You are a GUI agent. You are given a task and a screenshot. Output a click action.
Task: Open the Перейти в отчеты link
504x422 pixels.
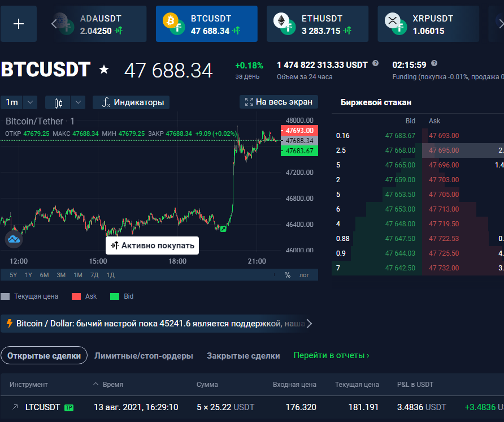pyautogui.click(x=332, y=355)
